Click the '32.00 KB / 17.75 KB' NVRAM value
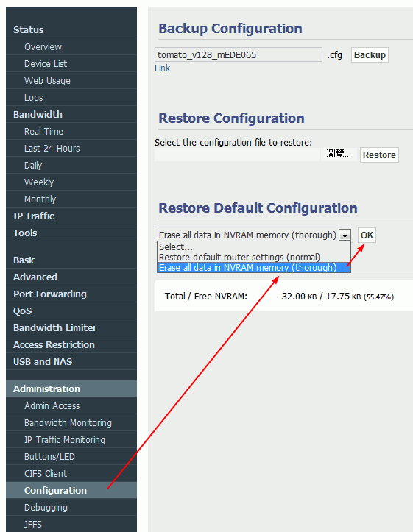 coord(321,297)
